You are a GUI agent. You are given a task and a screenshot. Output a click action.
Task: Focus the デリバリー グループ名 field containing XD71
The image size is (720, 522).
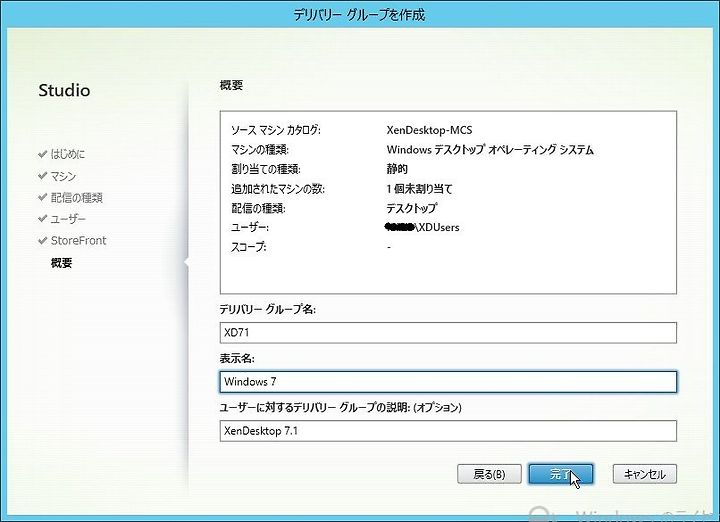click(x=448, y=332)
